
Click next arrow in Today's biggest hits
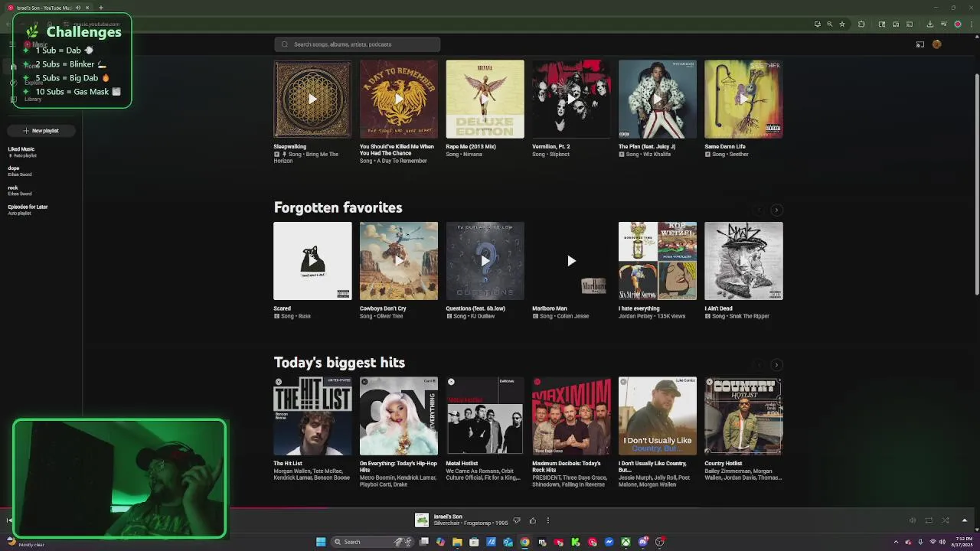pyautogui.click(x=776, y=365)
